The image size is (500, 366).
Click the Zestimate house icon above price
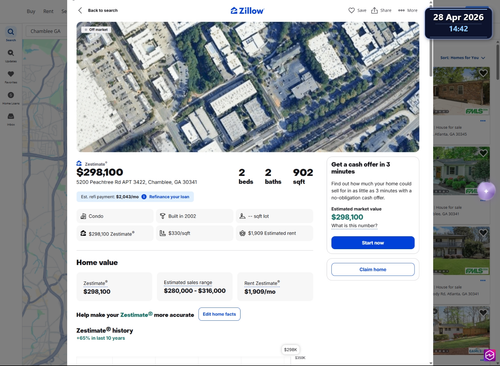tap(79, 163)
